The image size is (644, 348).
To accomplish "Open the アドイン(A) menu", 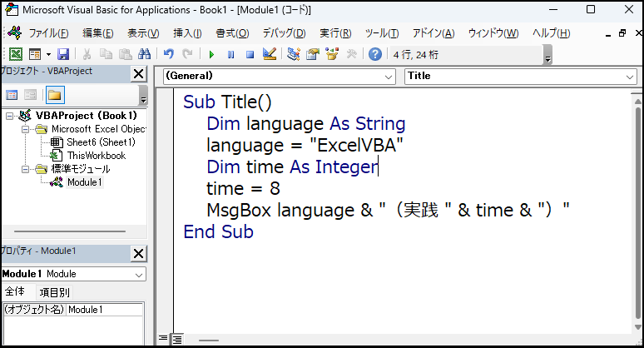I will point(433,33).
